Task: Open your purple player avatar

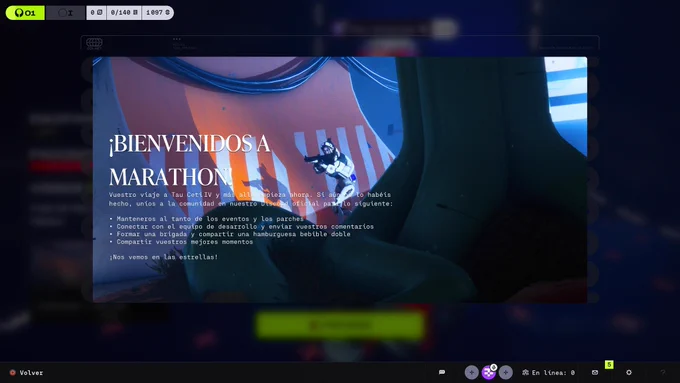Action: [x=488, y=372]
